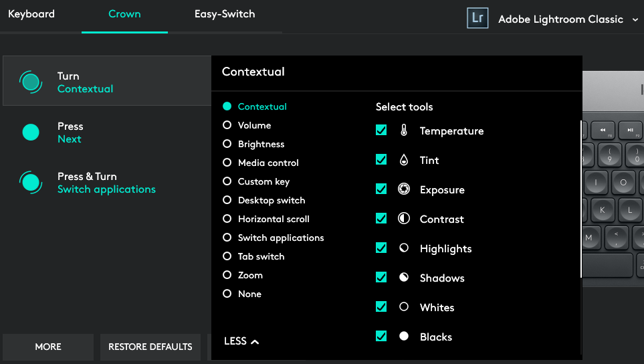The width and height of the screenshot is (644, 364).
Task: Click the Tint droplet icon
Action: [404, 161]
